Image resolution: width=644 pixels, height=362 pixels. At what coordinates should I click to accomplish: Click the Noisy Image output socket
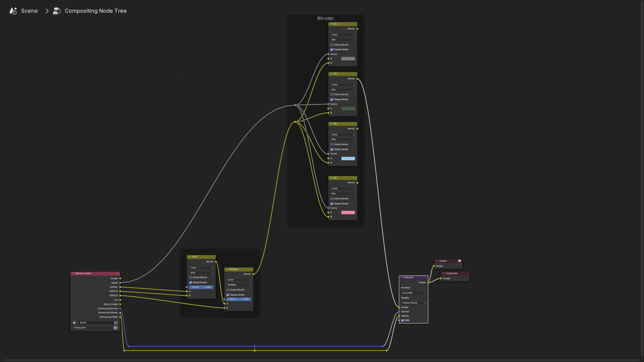[120, 304]
